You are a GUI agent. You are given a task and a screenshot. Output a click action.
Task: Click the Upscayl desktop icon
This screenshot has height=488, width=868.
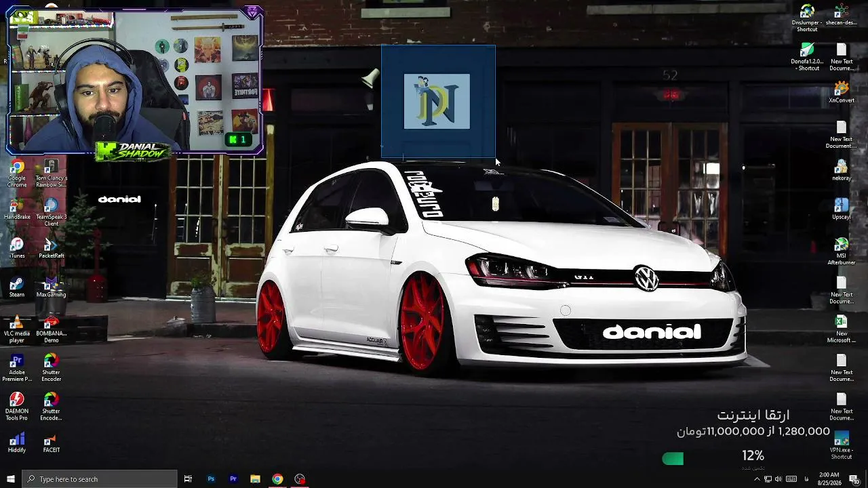842,209
